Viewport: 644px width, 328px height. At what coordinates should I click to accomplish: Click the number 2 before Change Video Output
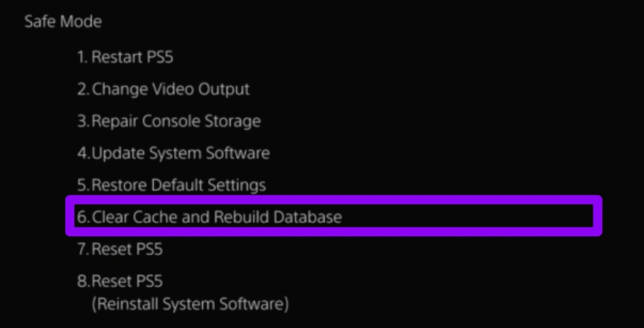pos(82,90)
